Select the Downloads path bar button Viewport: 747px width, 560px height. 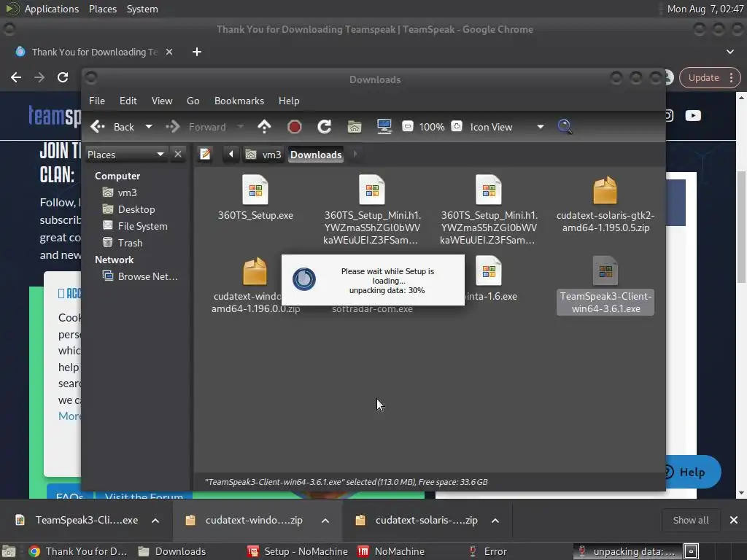pyautogui.click(x=316, y=155)
